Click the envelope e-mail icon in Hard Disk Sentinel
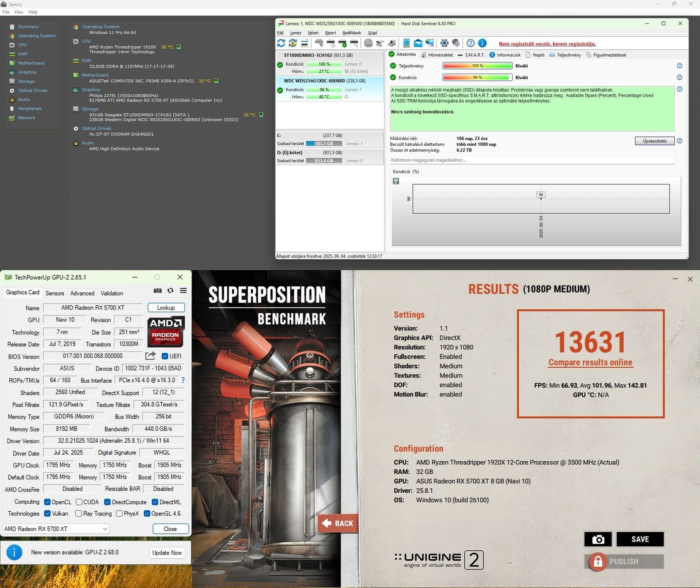Viewport: 700px width, 588px height. coord(418,43)
